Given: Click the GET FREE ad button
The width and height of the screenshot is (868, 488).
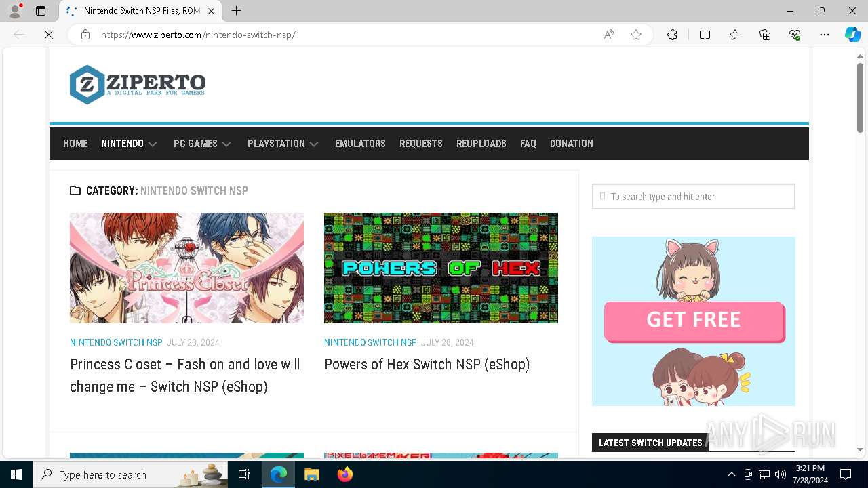Looking at the screenshot, I should [x=693, y=321].
